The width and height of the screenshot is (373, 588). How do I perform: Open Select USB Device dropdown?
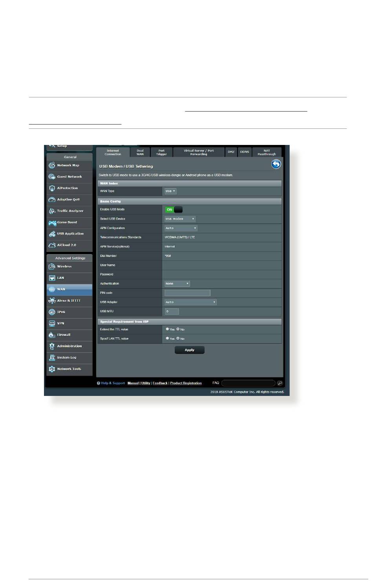(x=180, y=219)
